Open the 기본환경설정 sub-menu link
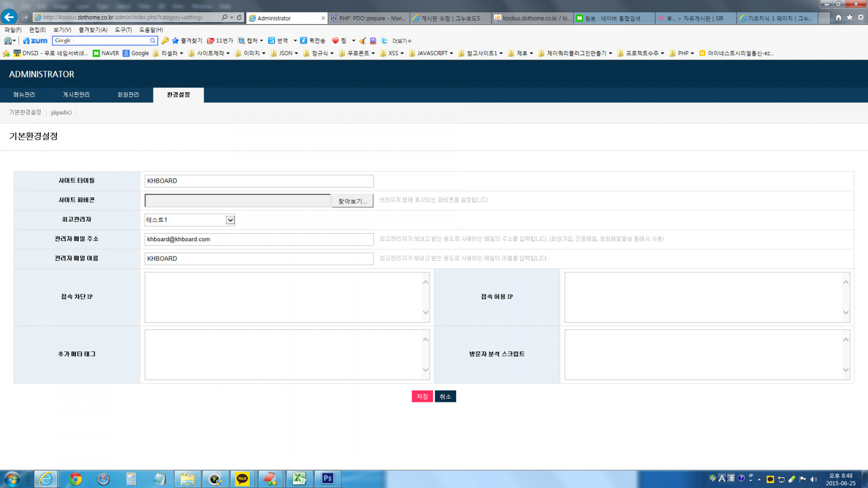Viewport: 868px width, 488px height. click(25, 113)
